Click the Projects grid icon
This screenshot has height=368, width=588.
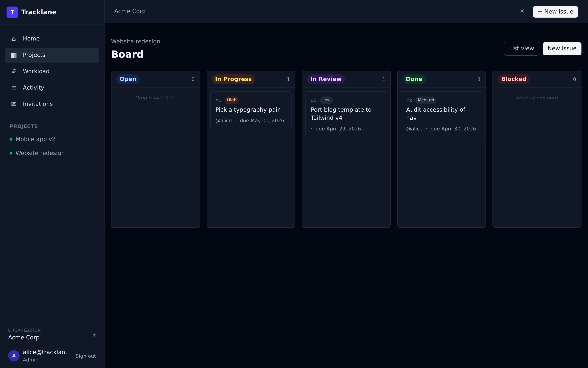pos(14,55)
